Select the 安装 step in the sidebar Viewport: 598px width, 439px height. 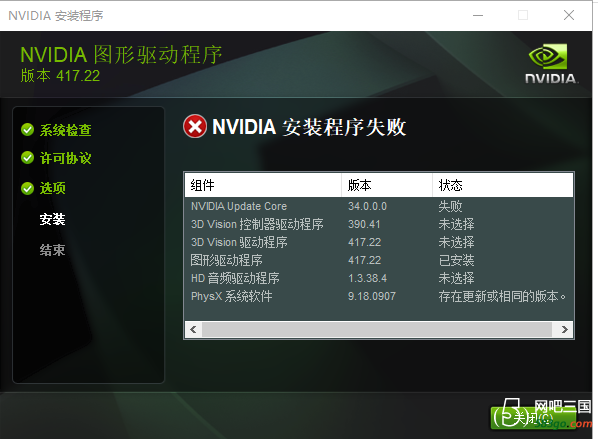pos(52,219)
